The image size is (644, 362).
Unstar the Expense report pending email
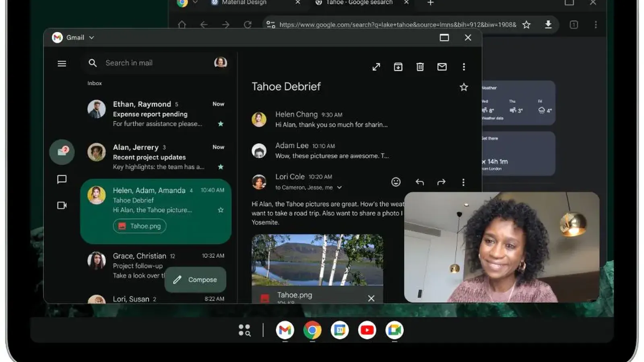(x=221, y=123)
